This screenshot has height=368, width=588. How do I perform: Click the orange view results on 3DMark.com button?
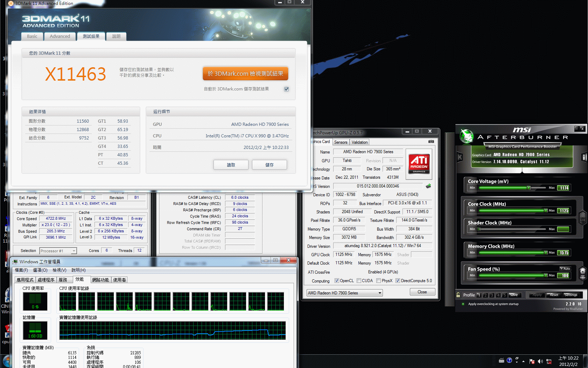pyautogui.click(x=245, y=74)
